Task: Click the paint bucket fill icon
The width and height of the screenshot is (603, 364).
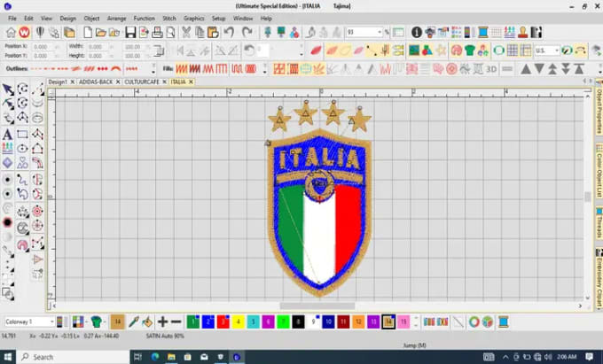Action: pos(147,321)
